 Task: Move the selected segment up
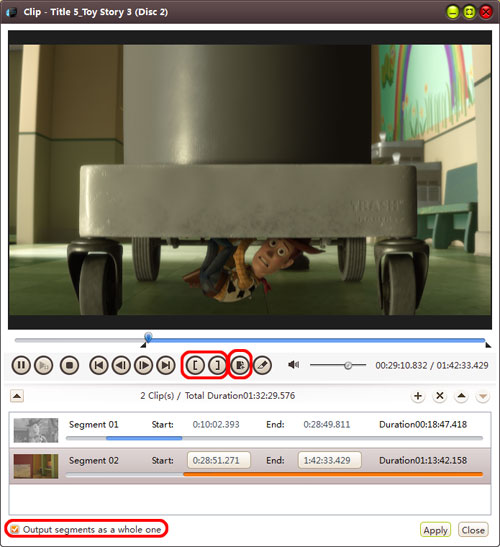(461, 396)
